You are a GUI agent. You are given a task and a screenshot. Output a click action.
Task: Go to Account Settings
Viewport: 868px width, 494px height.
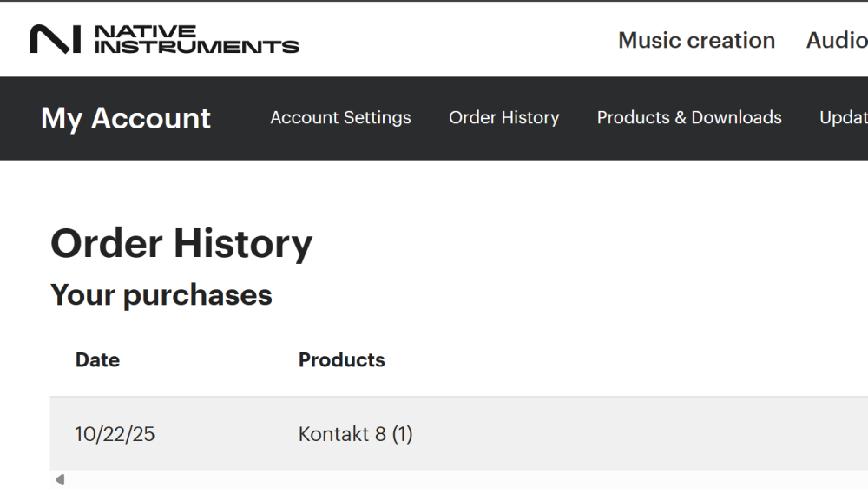[340, 118]
